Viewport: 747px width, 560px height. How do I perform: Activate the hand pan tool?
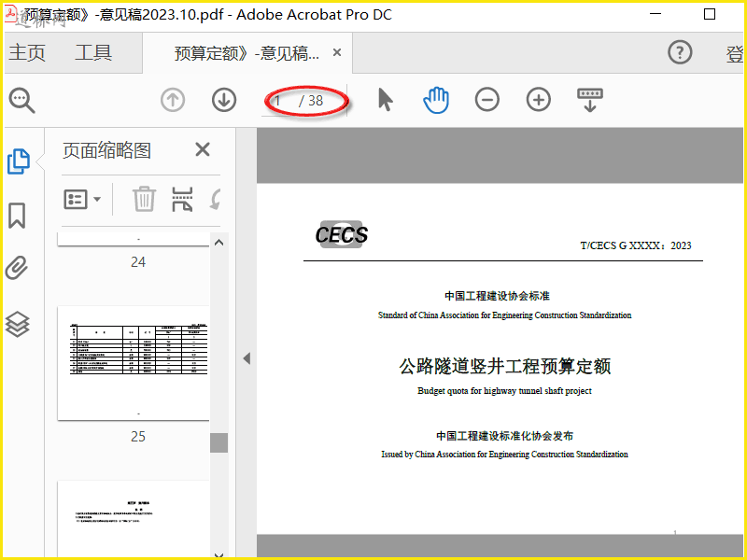coord(436,100)
